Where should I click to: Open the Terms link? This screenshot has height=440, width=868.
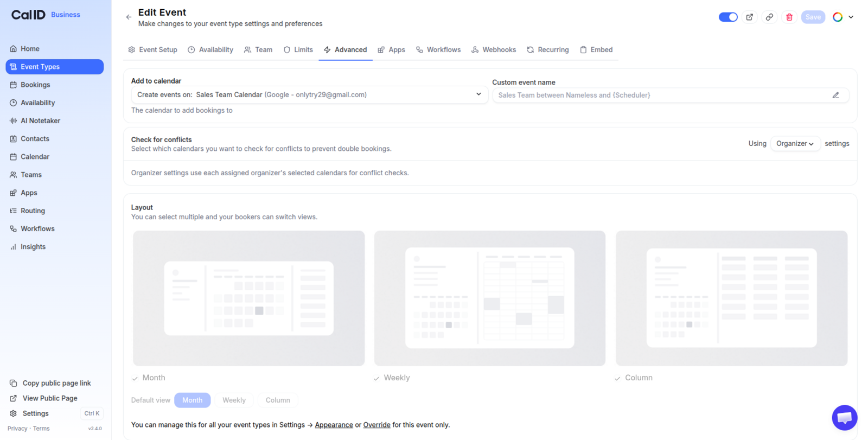point(41,429)
